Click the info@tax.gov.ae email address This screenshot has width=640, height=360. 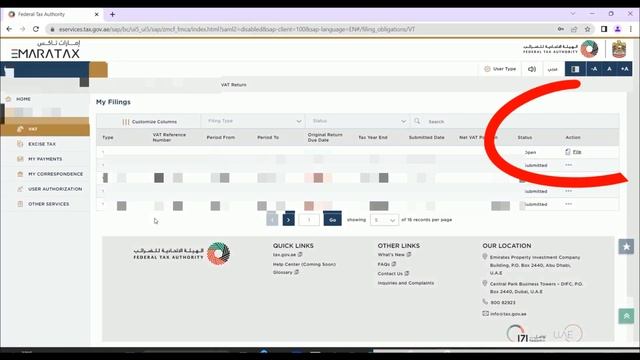508,314
